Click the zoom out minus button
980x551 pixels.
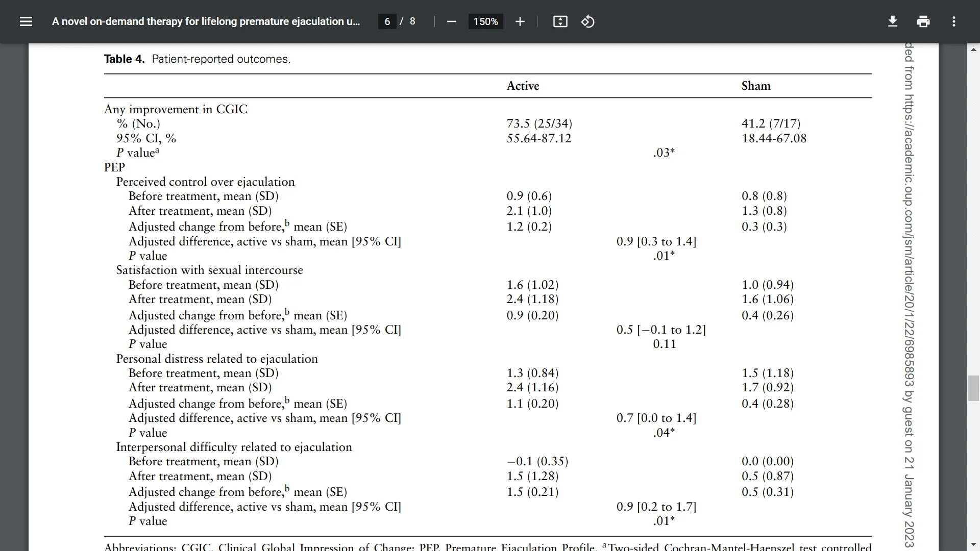pos(451,21)
